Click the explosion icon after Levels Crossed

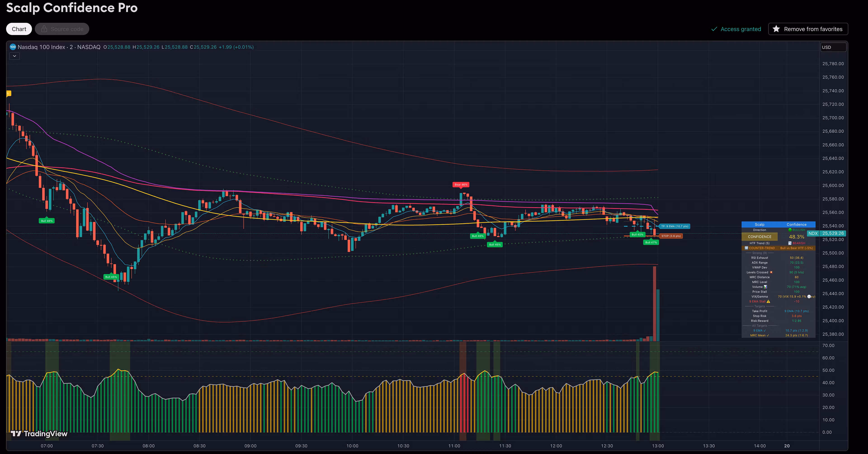(771, 272)
